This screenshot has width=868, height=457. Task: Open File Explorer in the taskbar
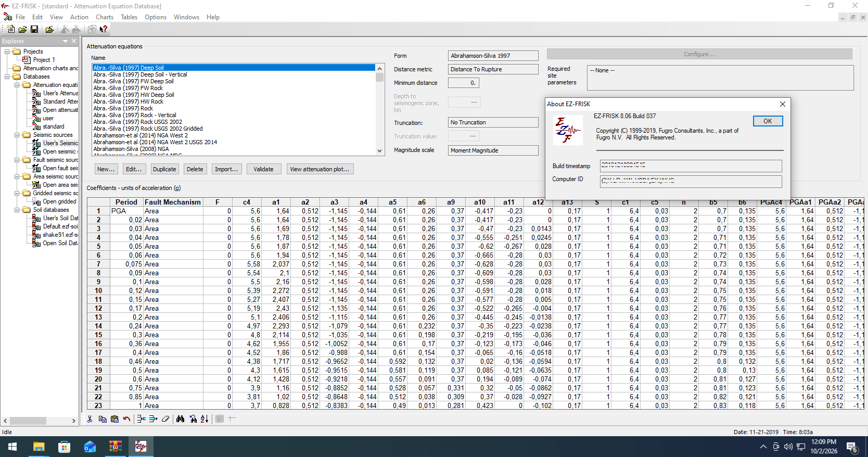[39, 447]
